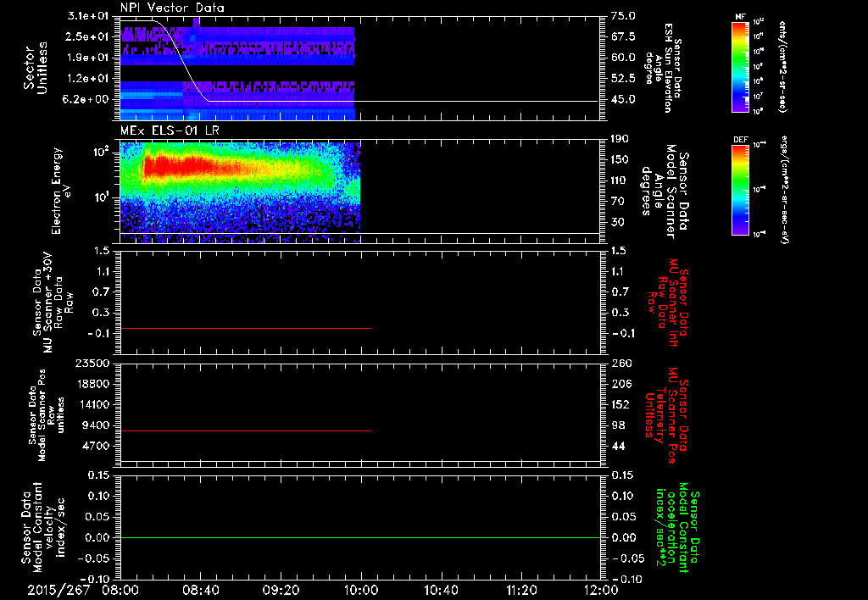Viewport: 868px width, 600px height.
Task: Click the 12:00 end time label
Action: pos(601,590)
